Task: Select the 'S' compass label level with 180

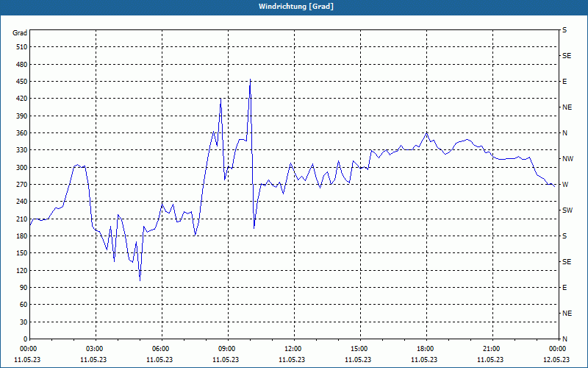Action: (564, 236)
